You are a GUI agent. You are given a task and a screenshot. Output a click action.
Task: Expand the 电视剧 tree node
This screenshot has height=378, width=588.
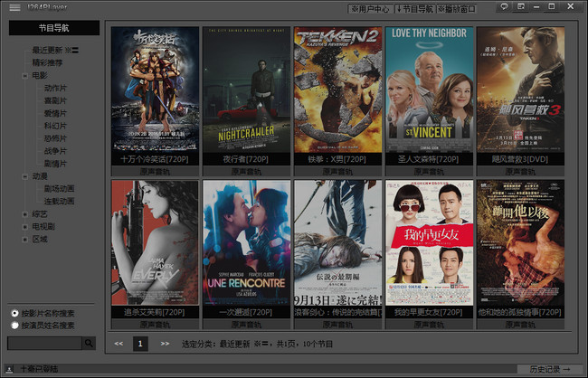click(25, 227)
